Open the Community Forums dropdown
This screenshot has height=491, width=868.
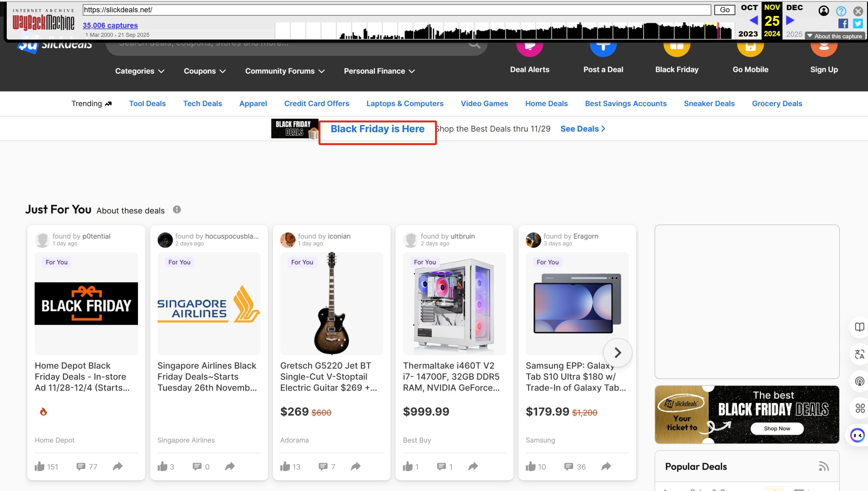coord(285,71)
